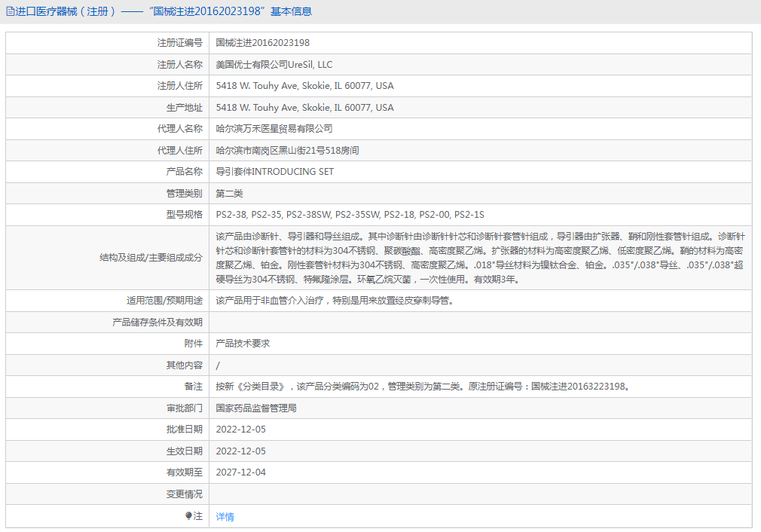Click approval department 国家药品监督管理局

click(x=256, y=408)
